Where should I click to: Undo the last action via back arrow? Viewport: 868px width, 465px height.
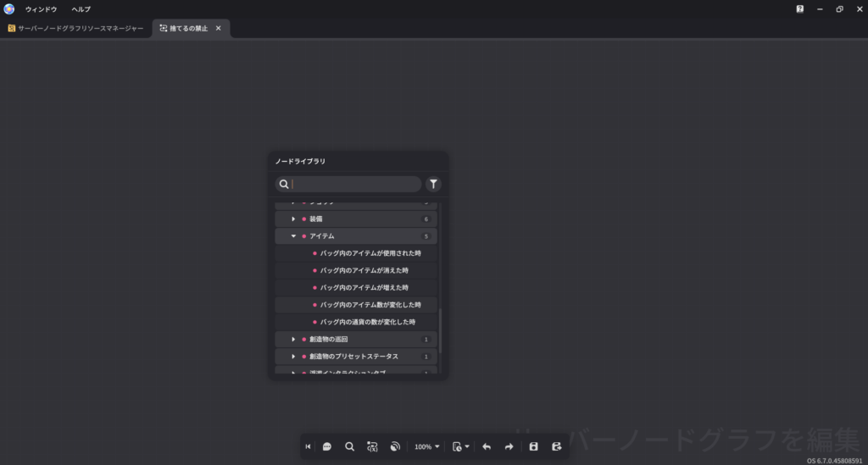click(x=487, y=446)
